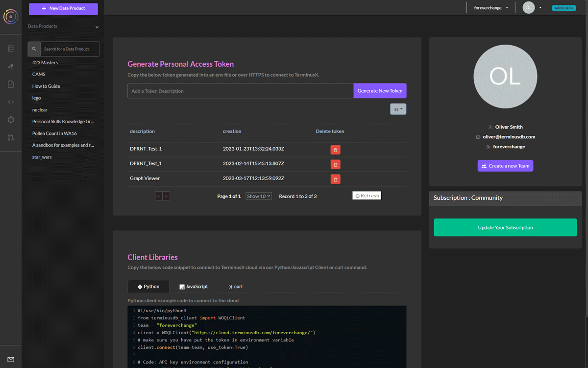Open the document check icon in the sidebar
The height and width of the screenshot is (368, 588).
pos(11,84)
